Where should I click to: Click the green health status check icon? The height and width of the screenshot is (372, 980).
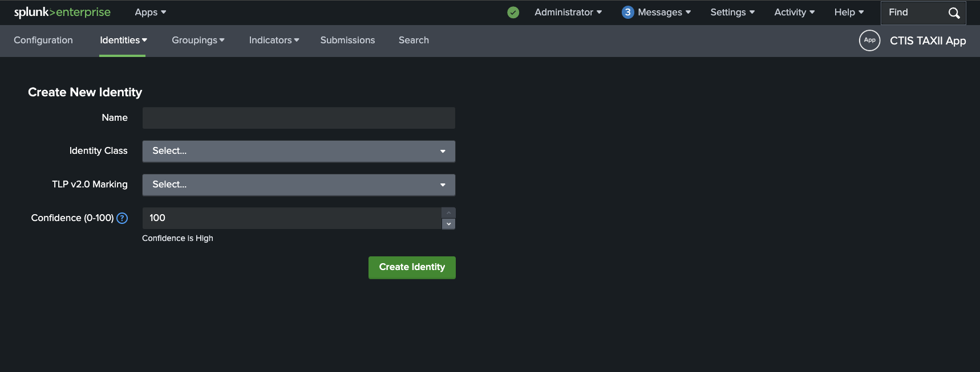pyautogui.click(x=513, y=13)
